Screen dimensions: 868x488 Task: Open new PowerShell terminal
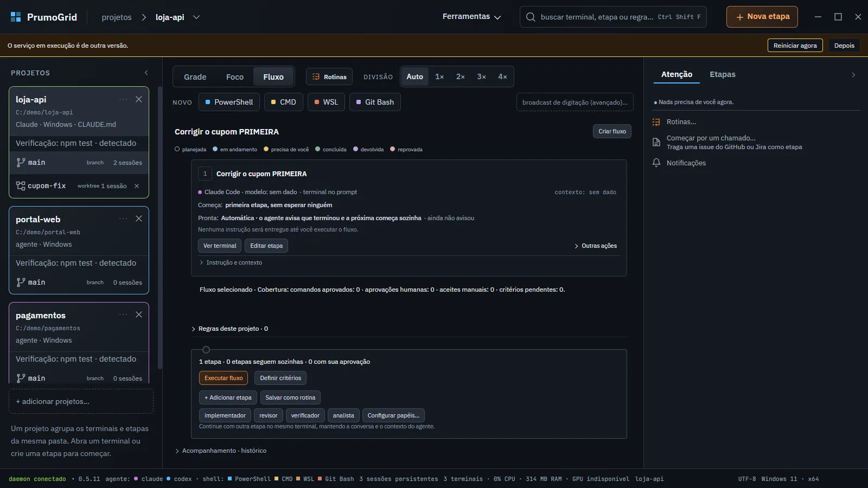tap(229, 102)
